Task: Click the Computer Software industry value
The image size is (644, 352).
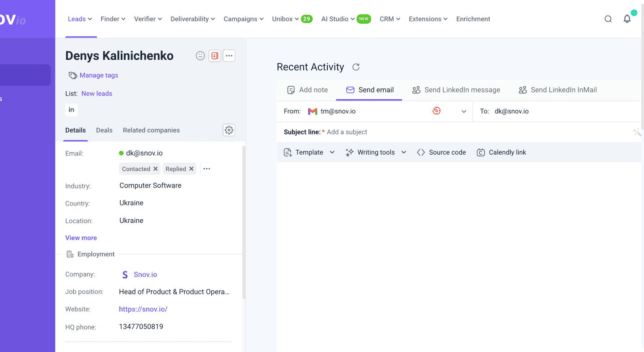Action: (150, 185)
